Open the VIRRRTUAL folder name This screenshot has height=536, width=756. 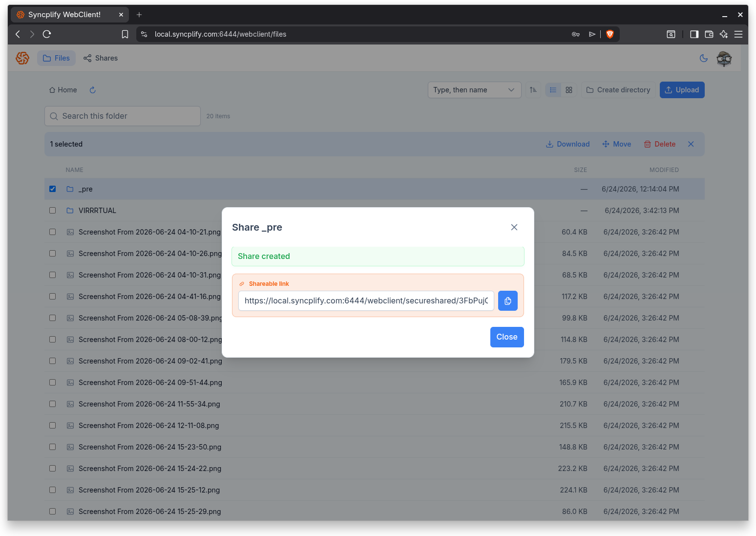click(97, 211)
